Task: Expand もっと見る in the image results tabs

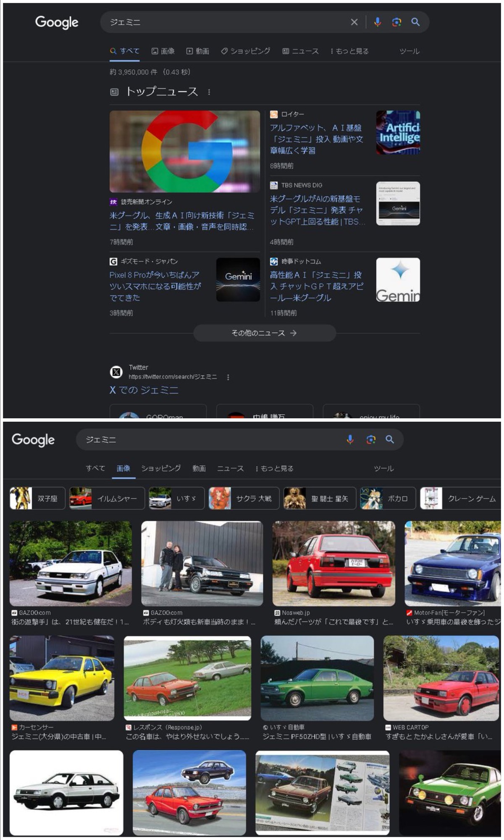Action: click(x=275, y=468)
